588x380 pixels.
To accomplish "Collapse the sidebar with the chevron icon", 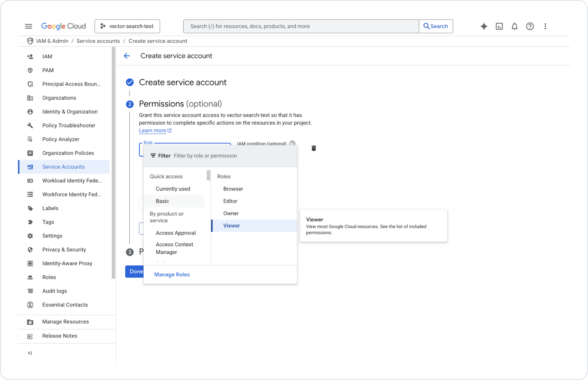I will [30, 353].
